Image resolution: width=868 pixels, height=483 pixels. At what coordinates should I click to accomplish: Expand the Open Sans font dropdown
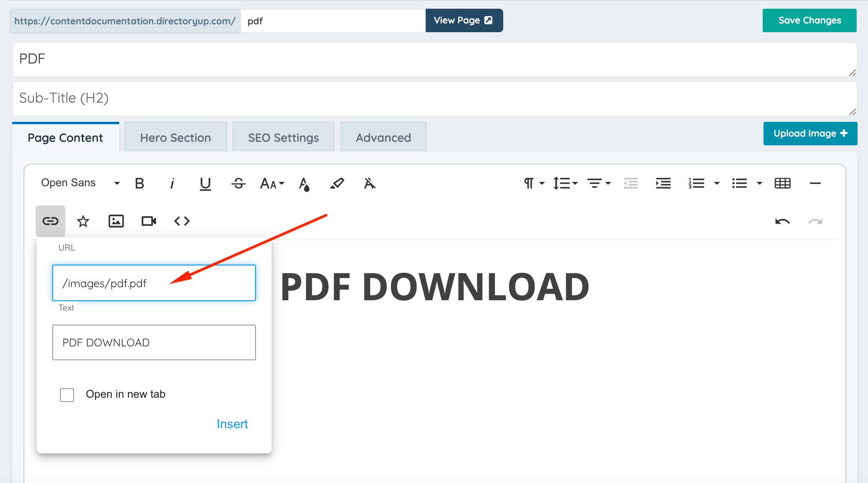tap(80, 183)
